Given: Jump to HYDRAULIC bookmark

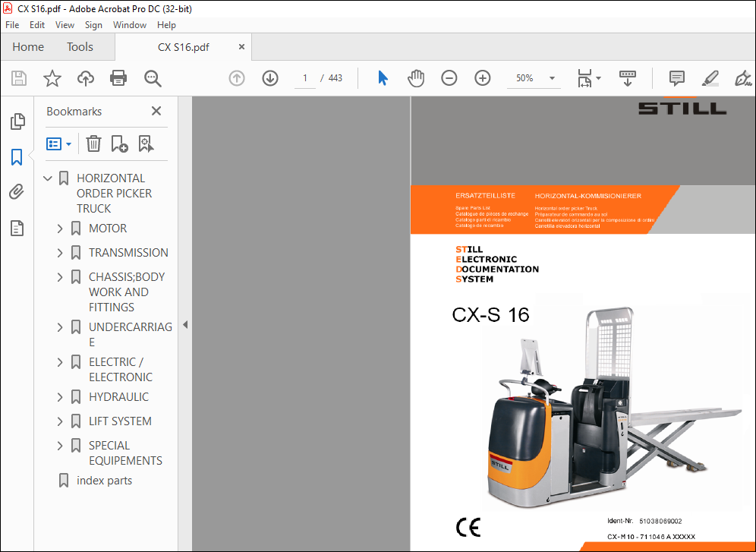Looking at the screenshot, I should point(118,397).
